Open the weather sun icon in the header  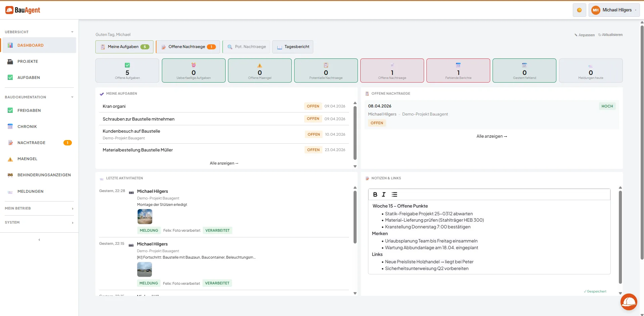579,10
